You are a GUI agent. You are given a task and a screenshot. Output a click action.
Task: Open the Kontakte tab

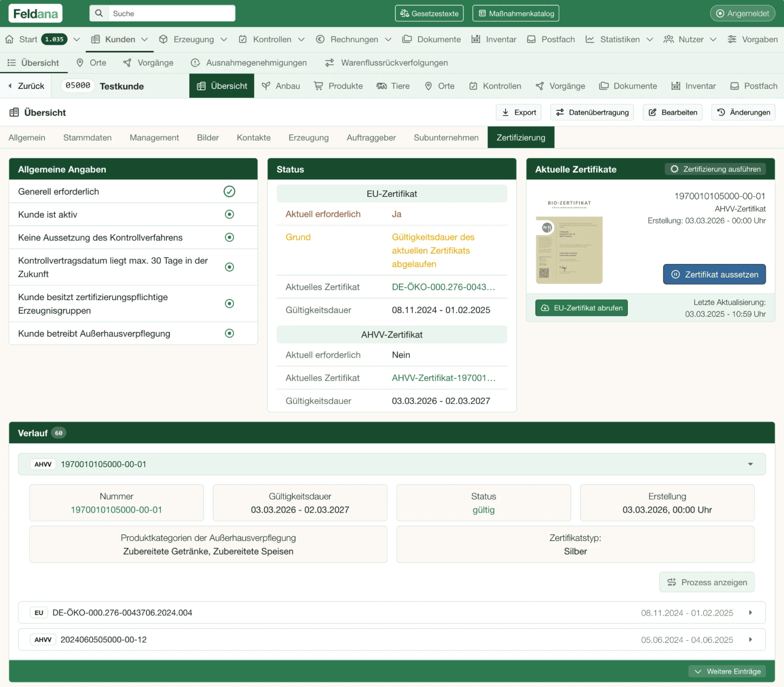tap(253, 138)
